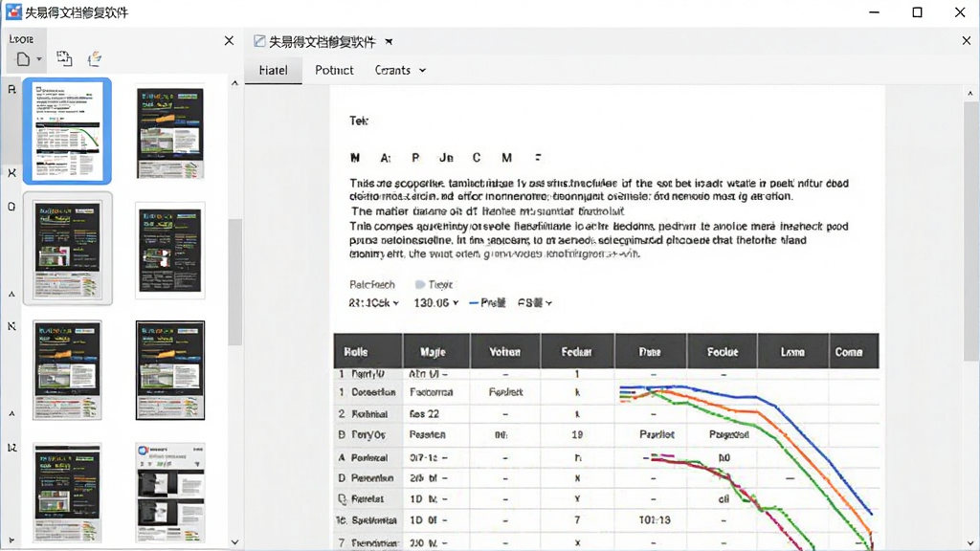Select the 失易得文档修复软件 document tab
The height and width of the screenshot is (551, 980).
(323, 42)
